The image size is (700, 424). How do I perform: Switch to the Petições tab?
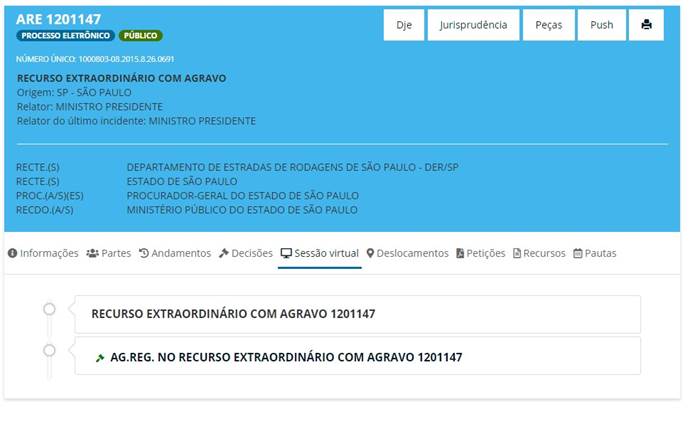[x=480, y=254]
